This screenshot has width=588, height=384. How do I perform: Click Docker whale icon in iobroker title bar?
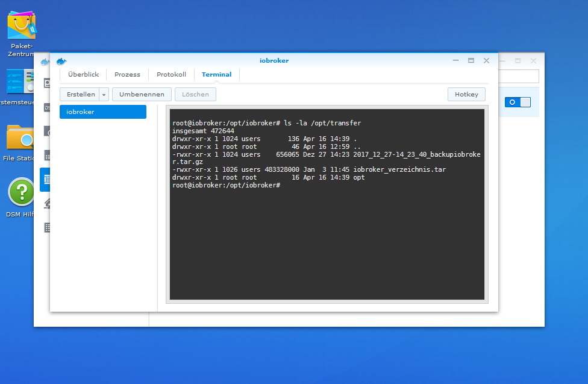(x=61, y=61)
